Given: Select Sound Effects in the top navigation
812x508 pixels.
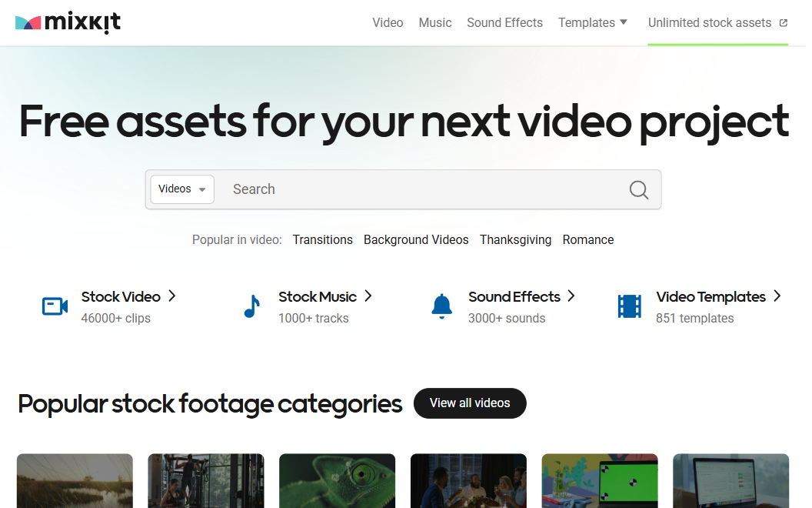Looking at the screenshot, I should click(x=504, y=23).
